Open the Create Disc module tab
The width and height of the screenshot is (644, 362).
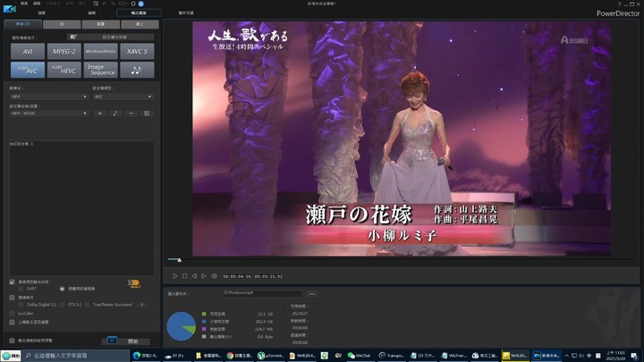pyautogui.click(x=186, y=13)
